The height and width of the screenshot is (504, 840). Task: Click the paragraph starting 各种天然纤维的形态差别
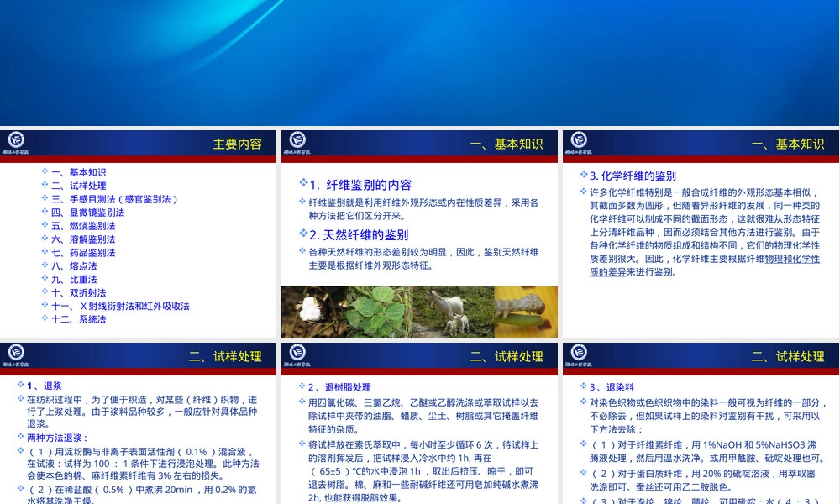click(423, 259)
